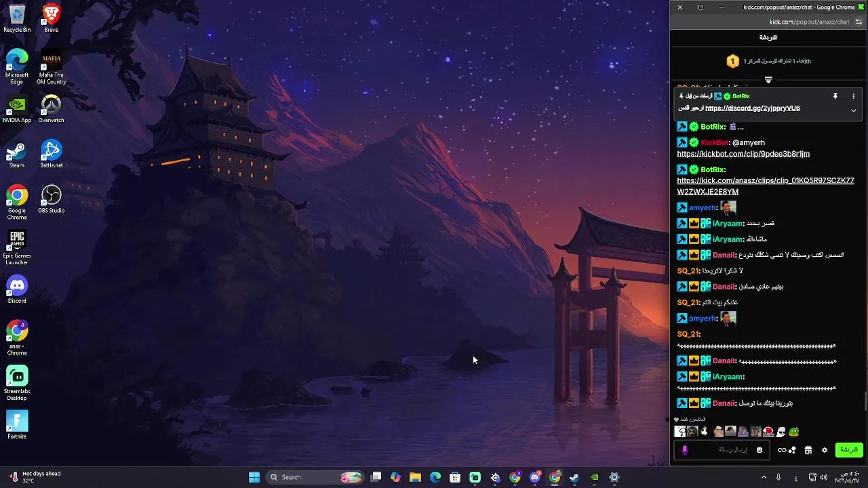Unpin the BotRix pinned message

[x=835, y=96]
